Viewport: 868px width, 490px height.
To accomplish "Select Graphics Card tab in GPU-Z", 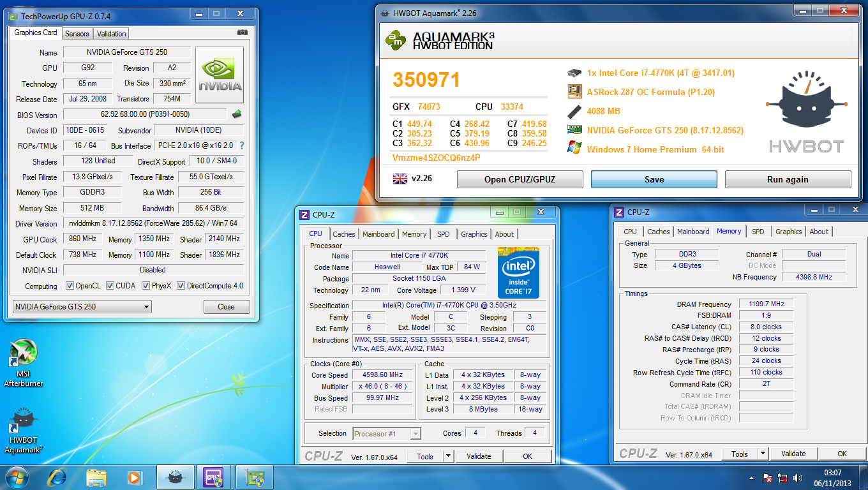I will [36, 33].
